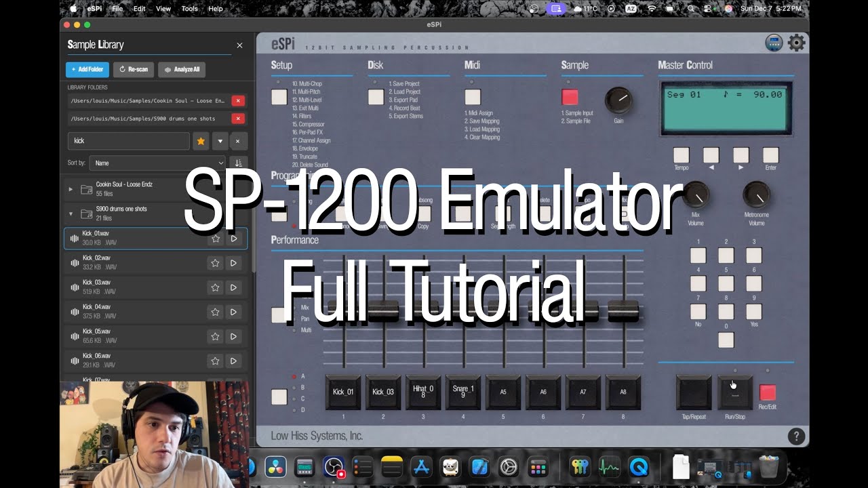Click the Sample Gain knob
The height and width of the screenshot is (488, 868).
(x=618, y=101)
